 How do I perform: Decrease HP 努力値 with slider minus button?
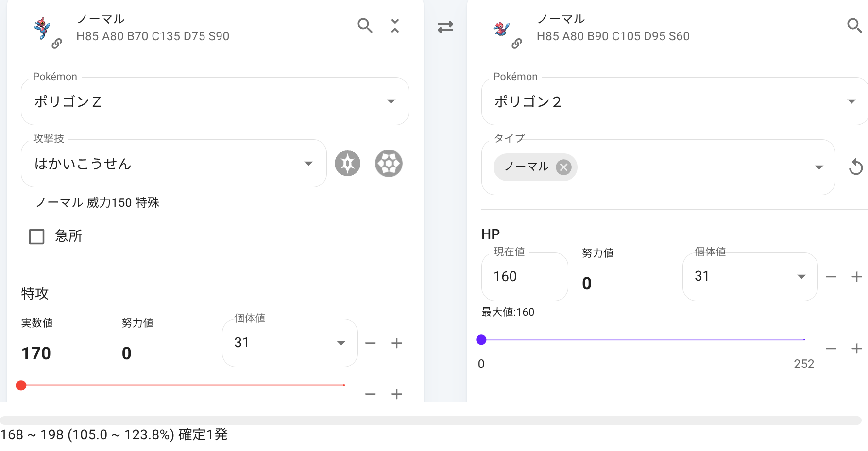tap(831, 349)
